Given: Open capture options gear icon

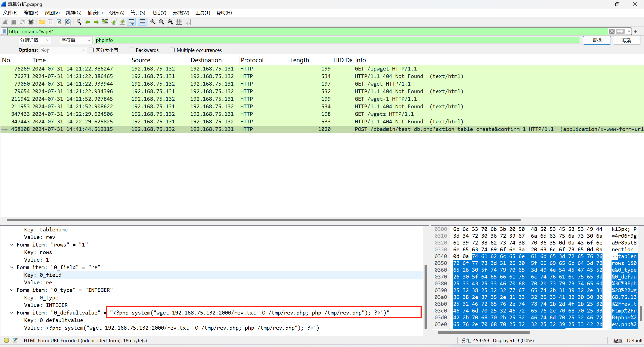Looking at the screenshot, I should 31,22.
